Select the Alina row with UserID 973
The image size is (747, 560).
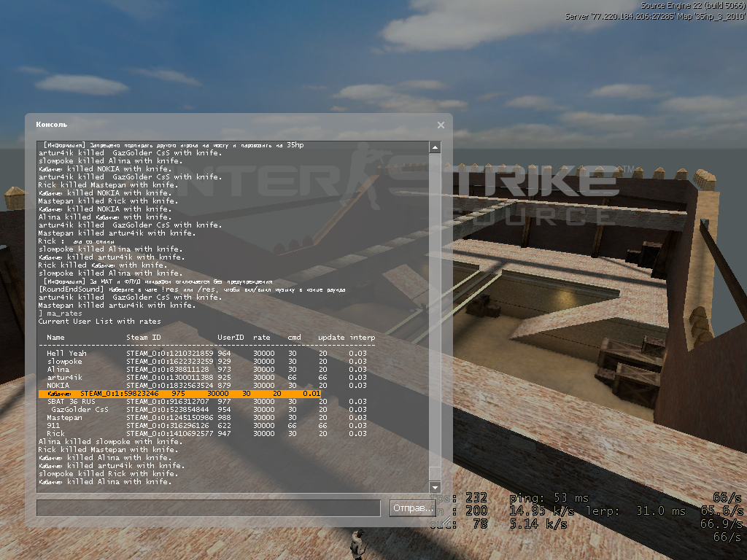[206, 370]
